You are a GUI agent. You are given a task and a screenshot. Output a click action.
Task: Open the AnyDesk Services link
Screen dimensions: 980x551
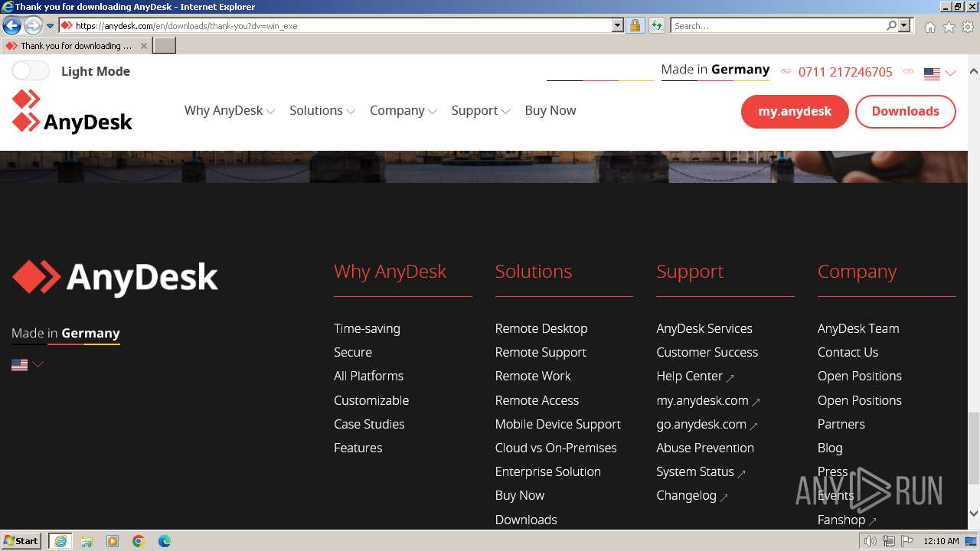704,329
